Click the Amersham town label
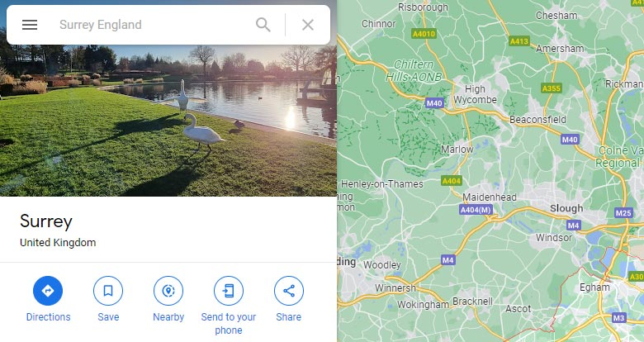 pyautogui.click(x=559, y=49)
